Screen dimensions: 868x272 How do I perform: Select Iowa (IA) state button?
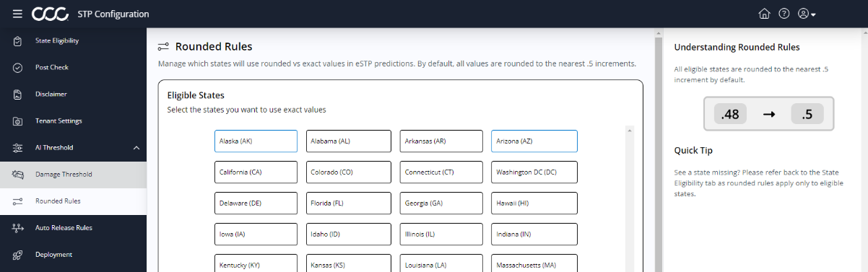(256, 234)
